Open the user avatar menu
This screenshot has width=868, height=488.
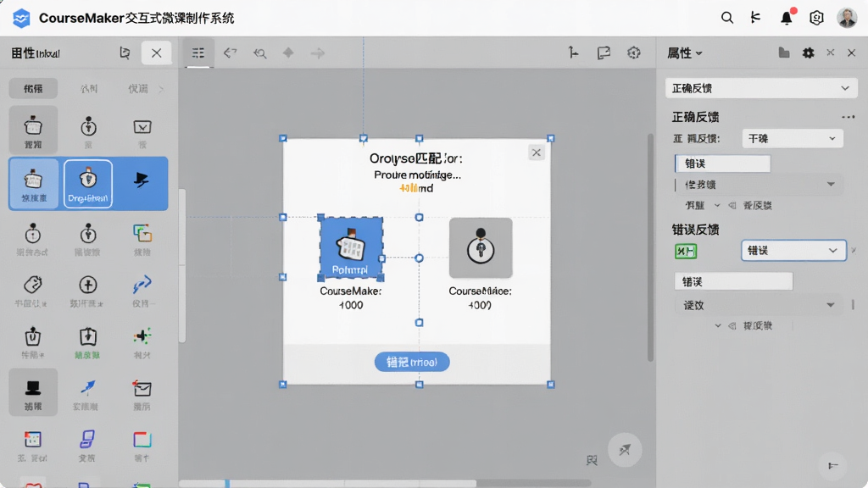[x=847, y=19]
